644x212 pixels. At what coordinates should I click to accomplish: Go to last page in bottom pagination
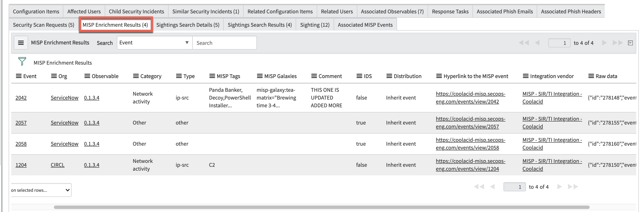click(x=573, y=187)
